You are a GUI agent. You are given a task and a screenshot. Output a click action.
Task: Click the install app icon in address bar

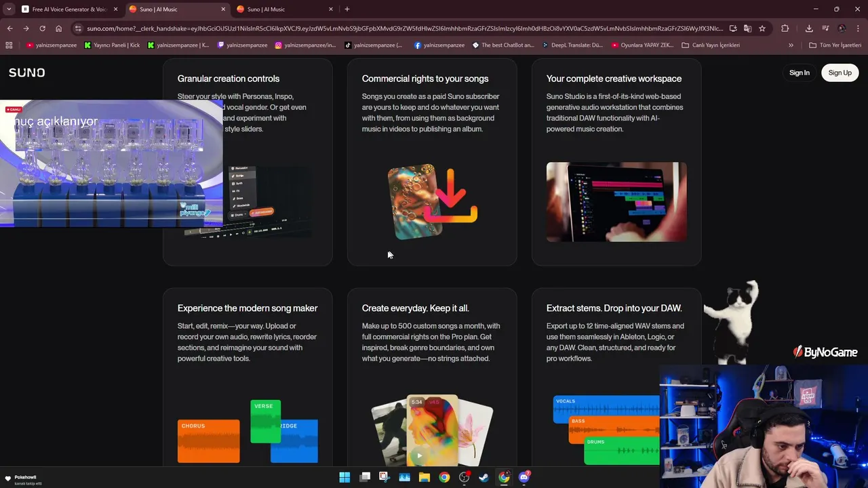(733, 28)
